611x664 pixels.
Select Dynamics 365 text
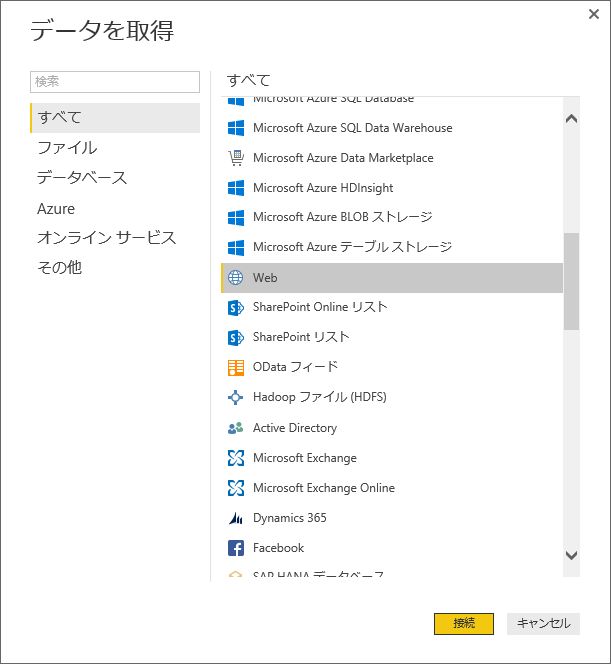290,518
